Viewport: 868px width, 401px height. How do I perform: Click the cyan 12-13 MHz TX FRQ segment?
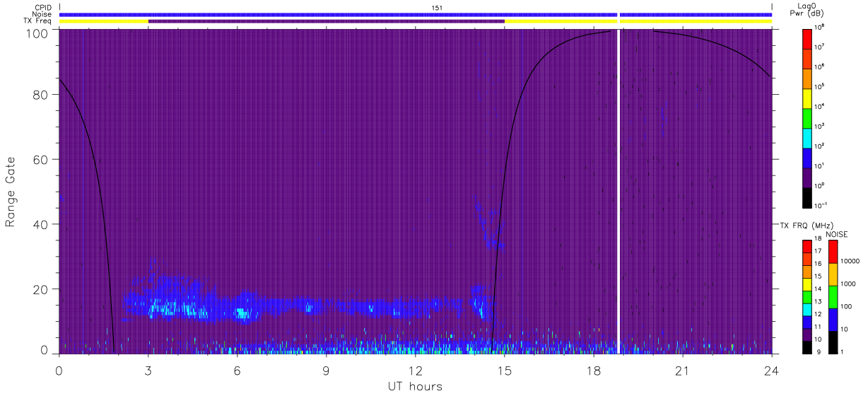pos(807,310)
